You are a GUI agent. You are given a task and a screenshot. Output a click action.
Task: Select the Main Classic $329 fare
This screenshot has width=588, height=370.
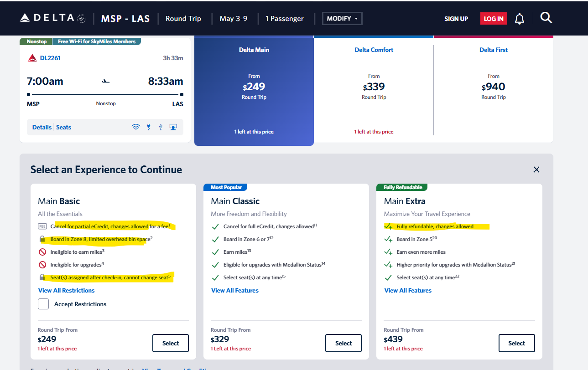(343, 343)
